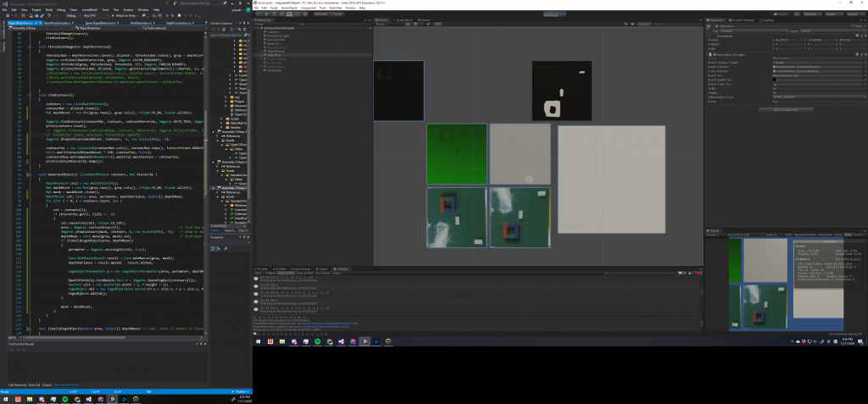Screen dimensions: 868x404
Task: Click the Add Component button
Action: [x=785, y=110]
